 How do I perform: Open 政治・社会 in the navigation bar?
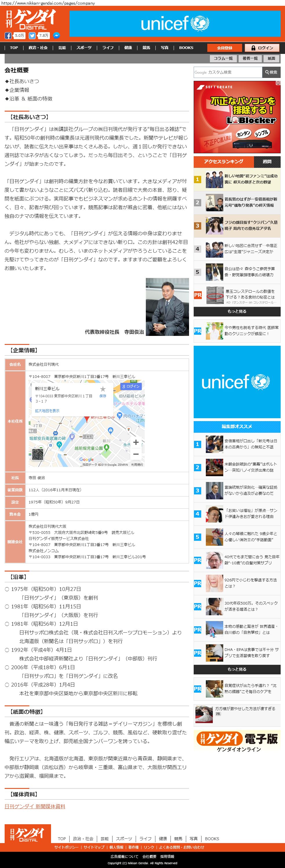(x=38, y=48)
